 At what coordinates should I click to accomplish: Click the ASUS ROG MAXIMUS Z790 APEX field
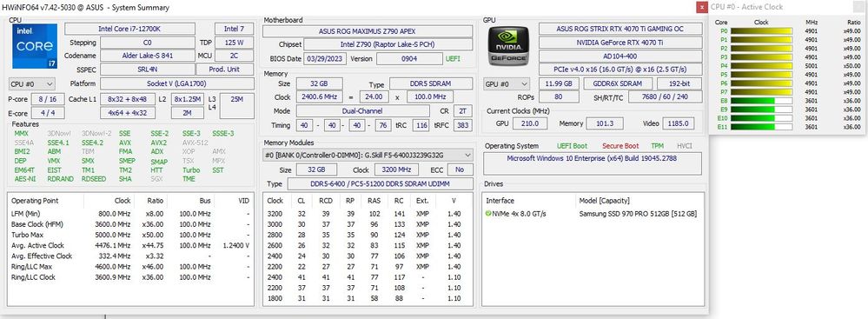click(x=368, y=31)
